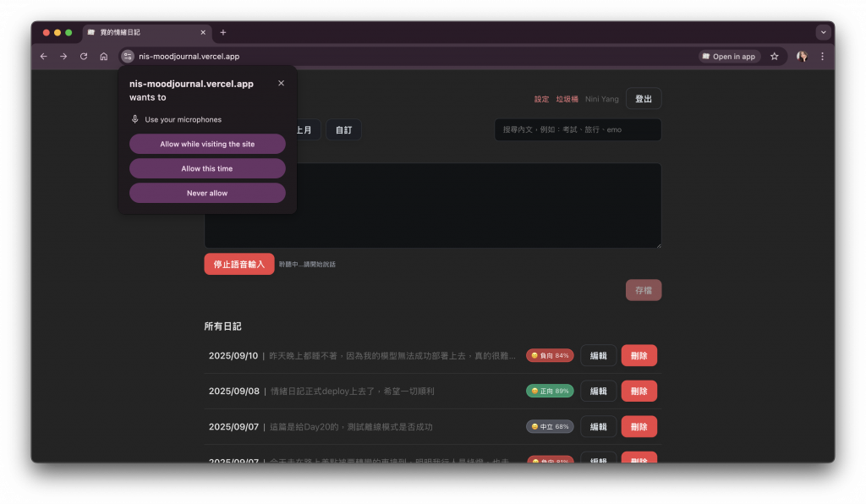Edit the 2025/09/10 diary entry
866x504 pixels.
[598, 355]
